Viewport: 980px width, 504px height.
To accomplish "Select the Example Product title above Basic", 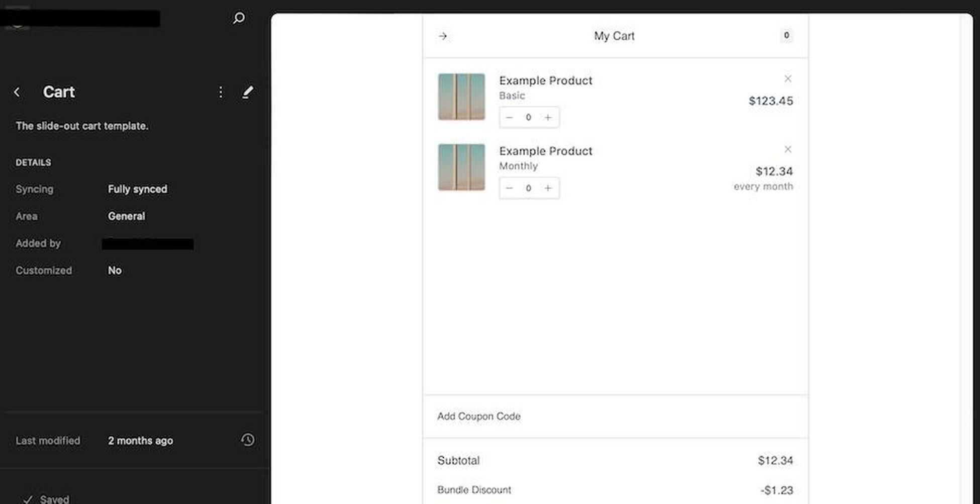I will [x=546, y=80].
